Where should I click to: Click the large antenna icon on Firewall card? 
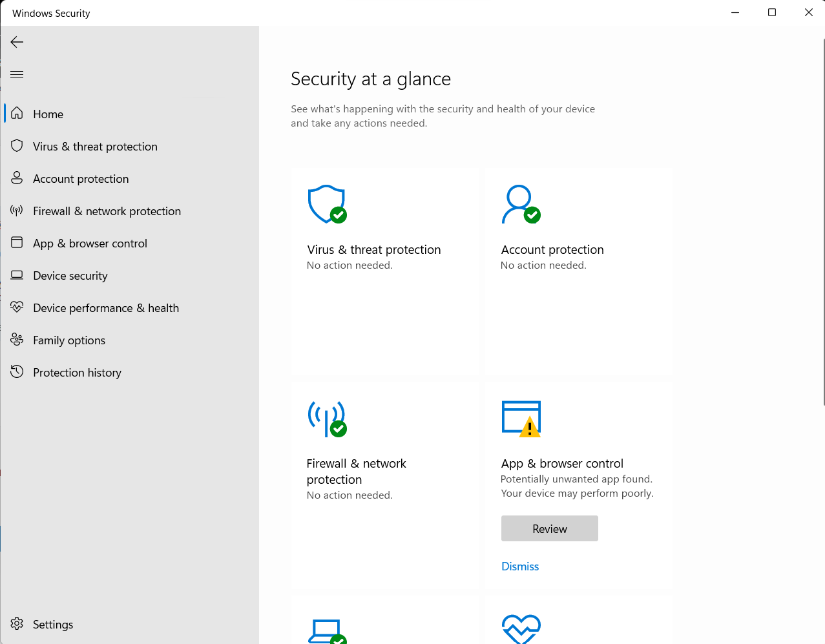tap(328, 419)
